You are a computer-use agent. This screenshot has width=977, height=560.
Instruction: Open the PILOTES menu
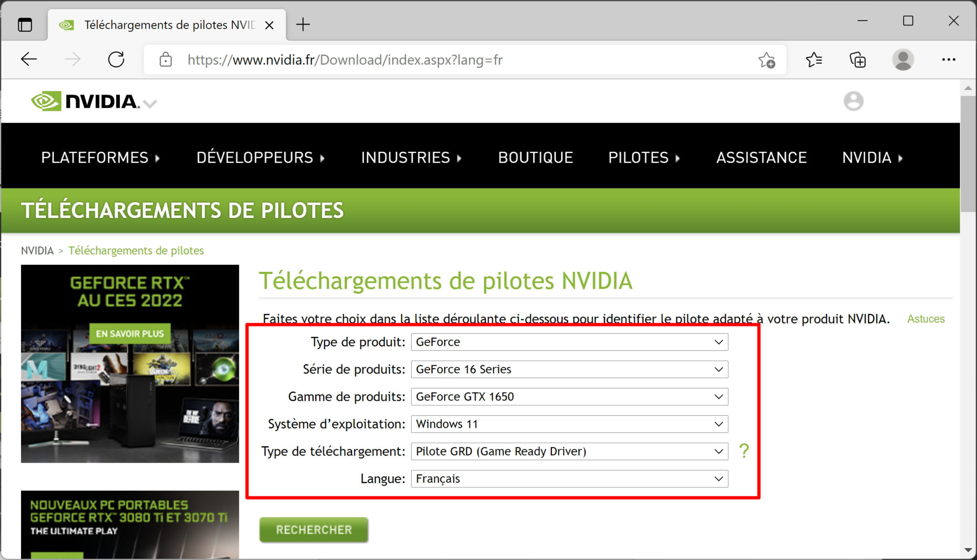[639, 157]
